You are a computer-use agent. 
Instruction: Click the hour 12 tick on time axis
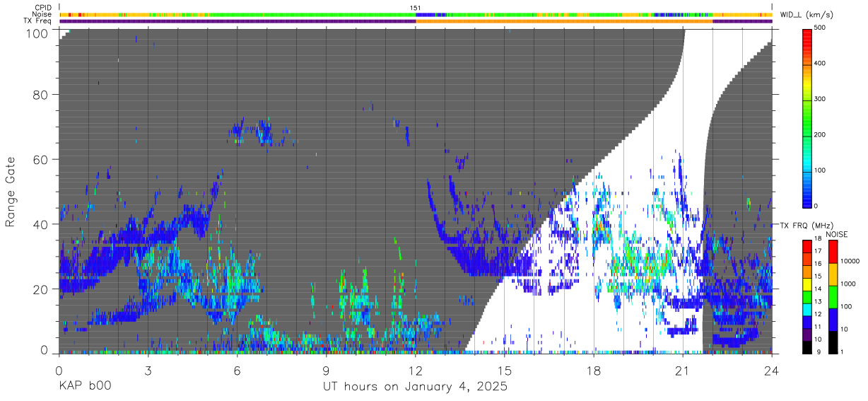point(415,371)
